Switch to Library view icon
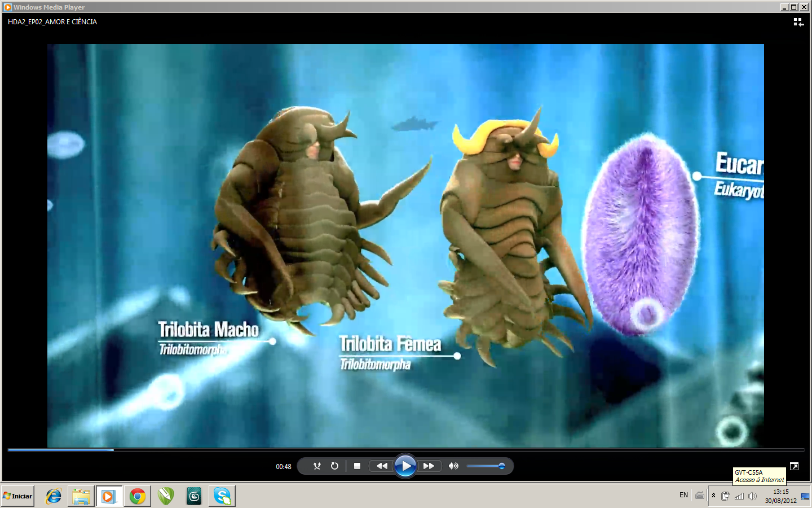 point(798,22)
